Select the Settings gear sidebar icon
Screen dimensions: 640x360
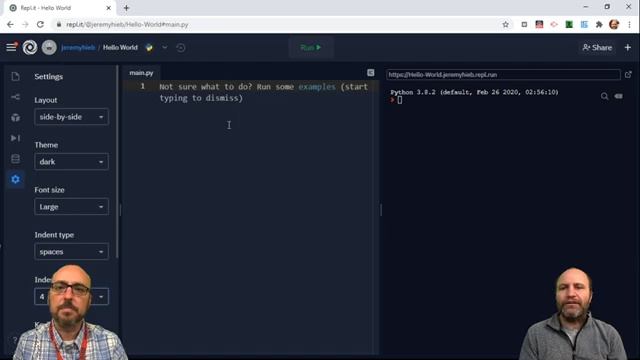point(16,179)
